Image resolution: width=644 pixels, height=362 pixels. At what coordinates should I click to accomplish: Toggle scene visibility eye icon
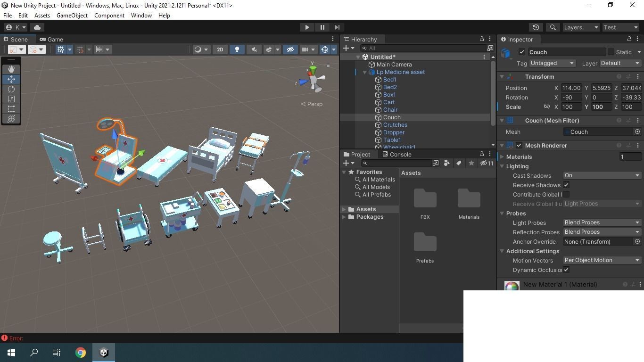pos(290,49)
